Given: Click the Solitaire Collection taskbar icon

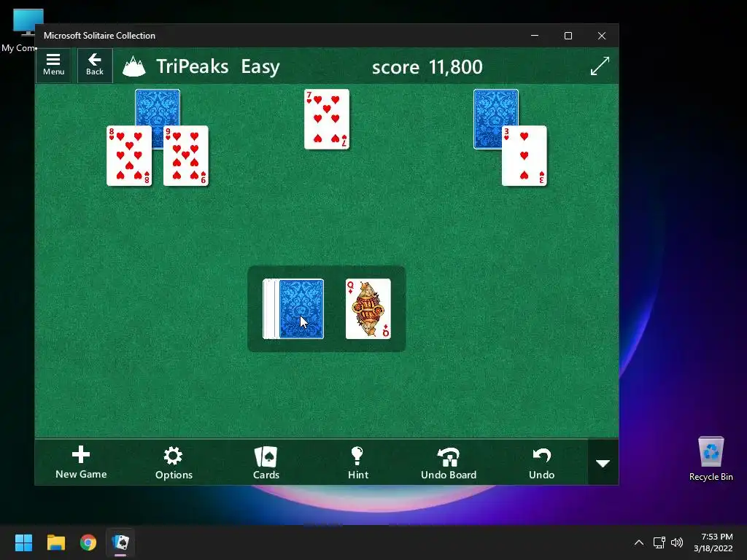Looking at the screenshot, I should 120,542.
